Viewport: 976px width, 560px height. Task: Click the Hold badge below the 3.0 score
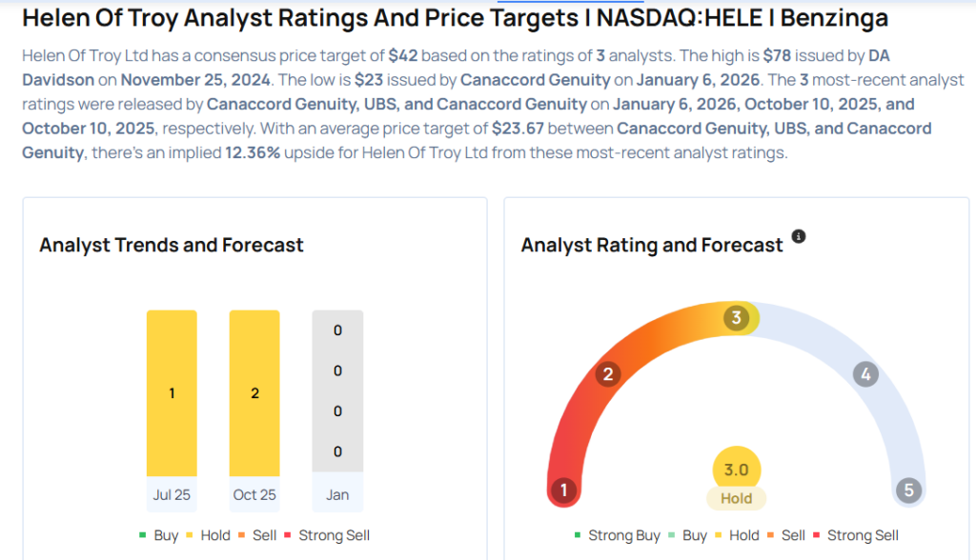point(736,498)
